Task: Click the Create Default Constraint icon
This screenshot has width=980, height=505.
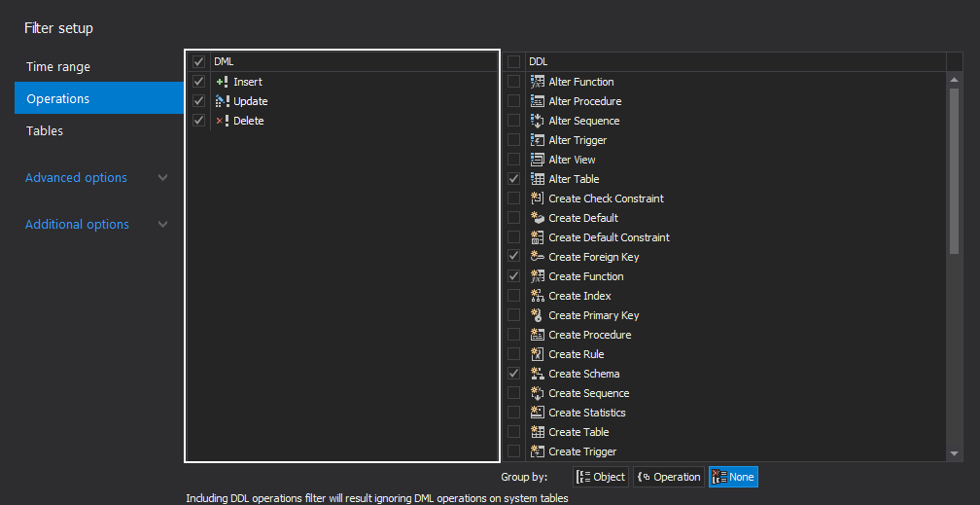Action: click(x=537, y=237)
